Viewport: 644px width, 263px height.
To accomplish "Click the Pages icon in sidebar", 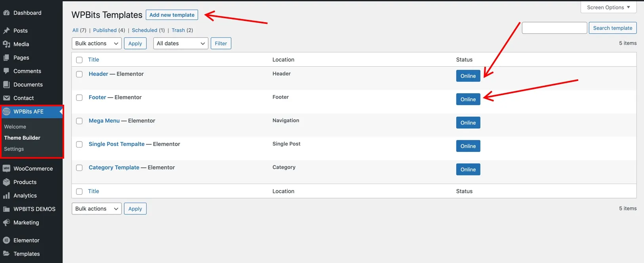I will [x=6, y=58].
